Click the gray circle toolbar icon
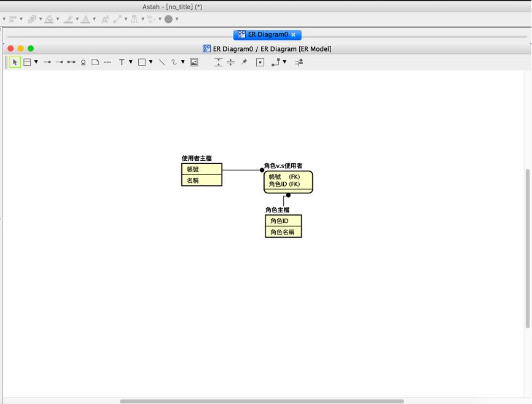The width and height of the screenshot is (532, 404). [168, 19]
